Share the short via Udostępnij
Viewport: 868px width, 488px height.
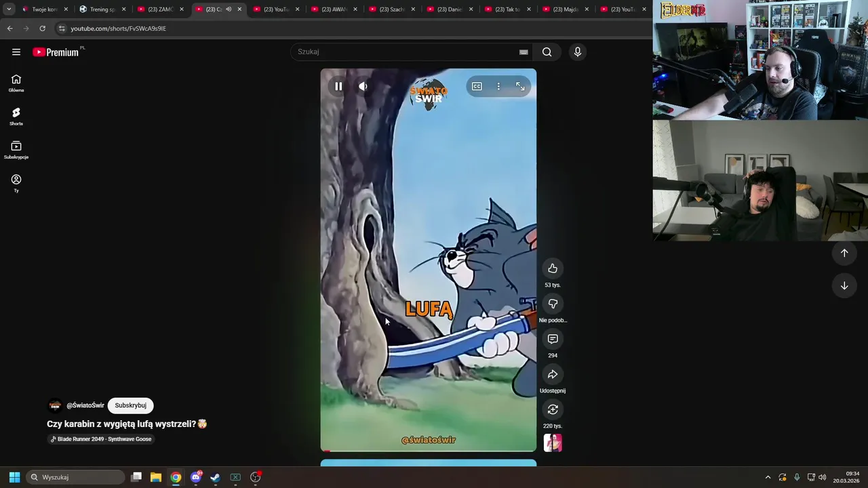(x=553, y=374)
